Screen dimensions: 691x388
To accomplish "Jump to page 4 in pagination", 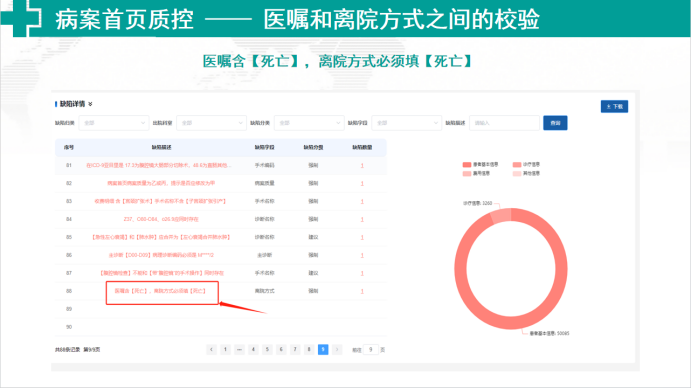I will point(253,350).
